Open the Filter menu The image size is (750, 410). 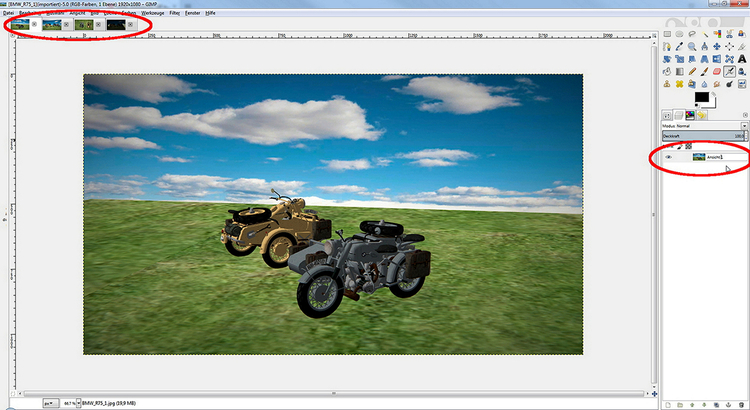click(x=175, y=13)
